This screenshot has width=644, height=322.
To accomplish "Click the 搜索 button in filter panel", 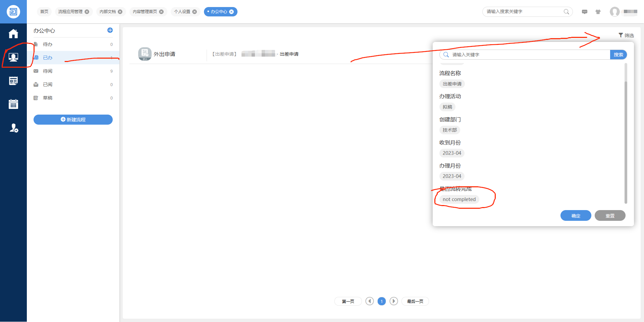I will pos(619,55).
